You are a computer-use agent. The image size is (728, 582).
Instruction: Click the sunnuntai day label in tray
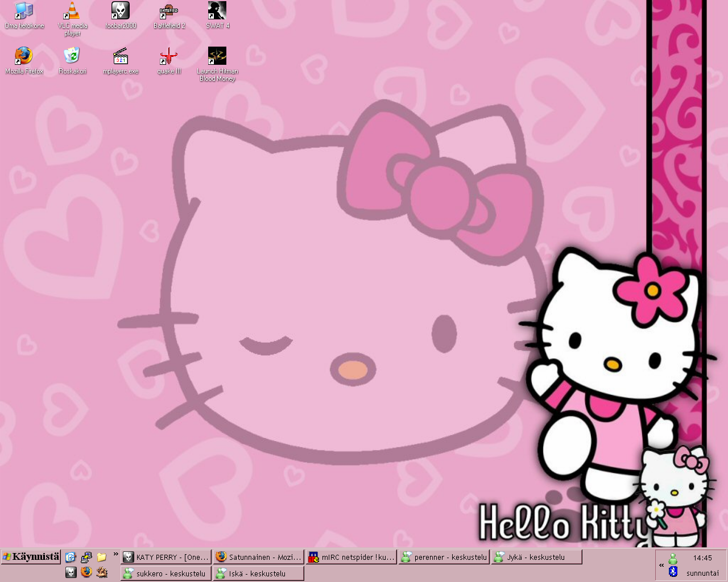(702, 573)
